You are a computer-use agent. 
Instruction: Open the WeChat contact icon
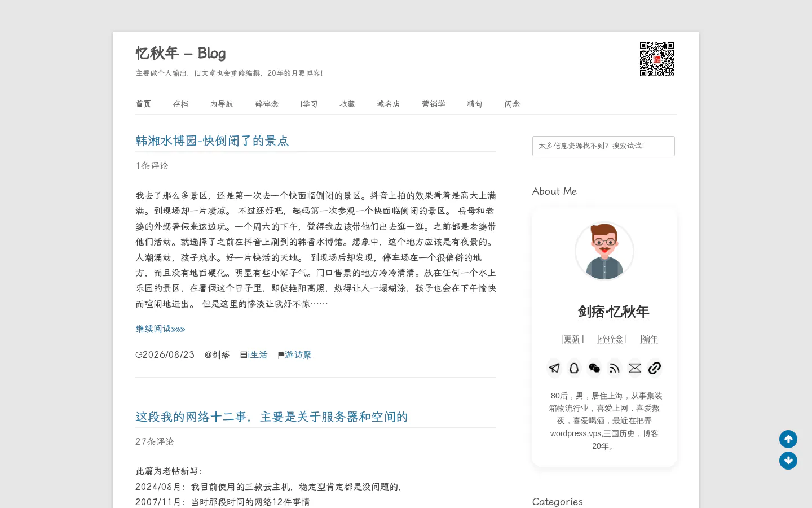coord(594,368)
